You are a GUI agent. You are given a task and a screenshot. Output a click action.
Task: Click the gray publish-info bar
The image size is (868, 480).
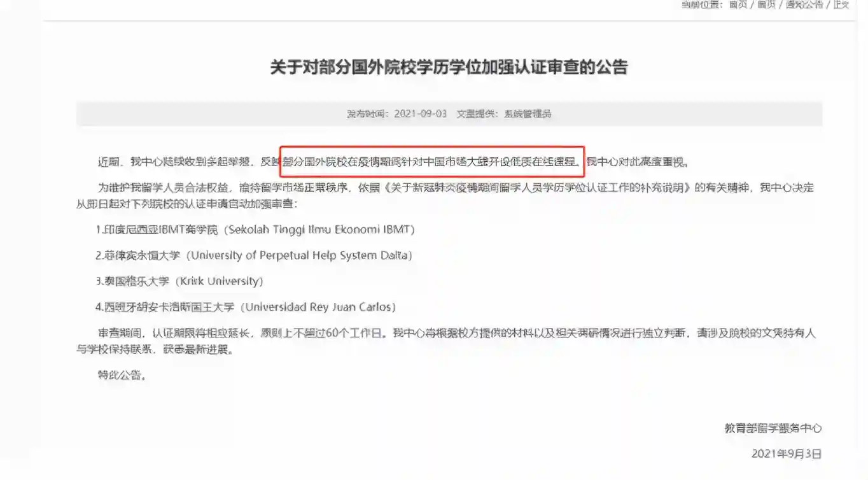(449, 114)
